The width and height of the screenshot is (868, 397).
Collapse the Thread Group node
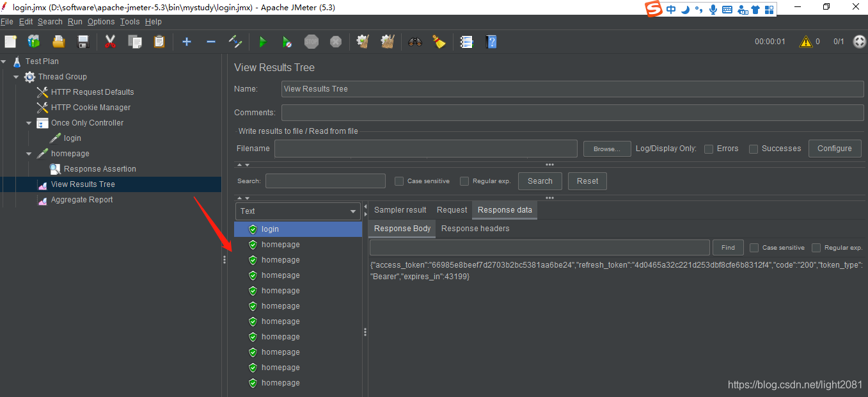pyautogui.click(x=16, y=77)
